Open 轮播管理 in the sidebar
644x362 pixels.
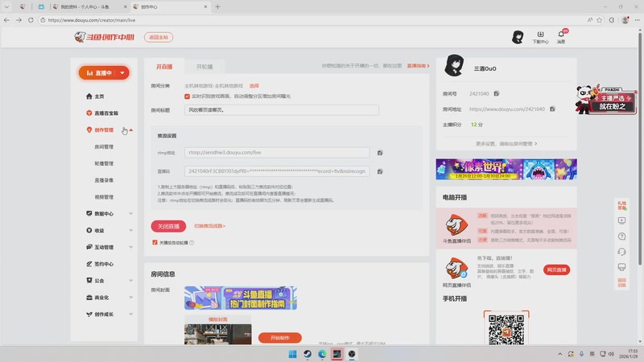click(x=104, y=163)
